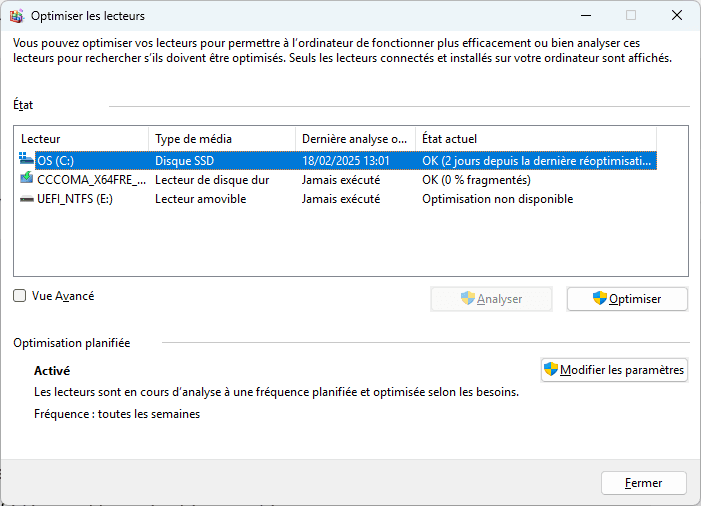Viewport: 701px width, 506px height.
Task: Click the Analyser button
Action: click(491, 299)
